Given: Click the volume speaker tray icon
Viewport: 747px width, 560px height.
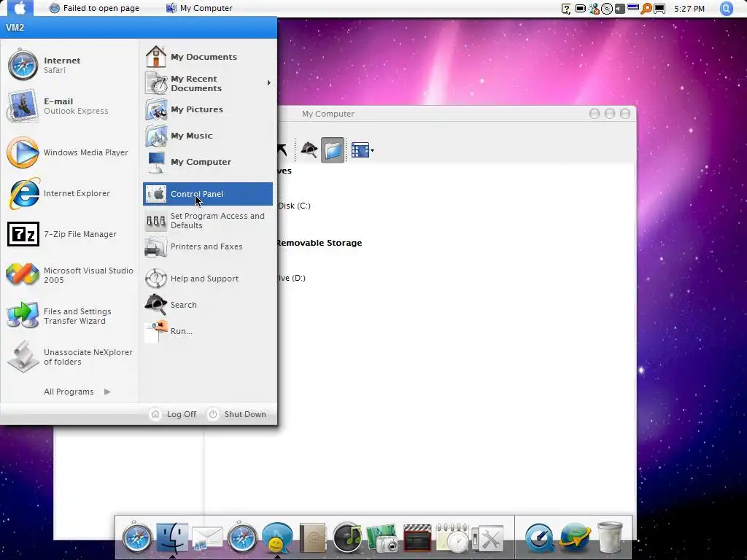Looking at the screenshot, I should (620, 9).
